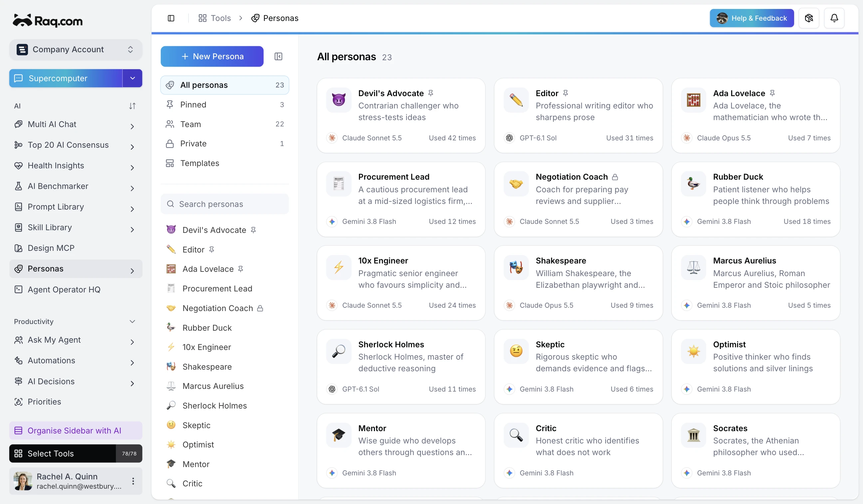Select the All personas filter
This screenshot has width=863, height=504.
(x=225, y=85)
